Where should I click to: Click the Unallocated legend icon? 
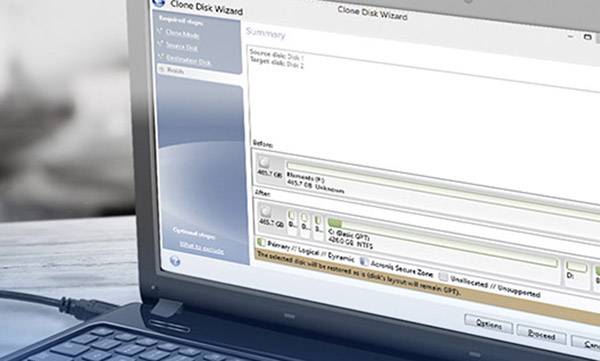[443, 277]
